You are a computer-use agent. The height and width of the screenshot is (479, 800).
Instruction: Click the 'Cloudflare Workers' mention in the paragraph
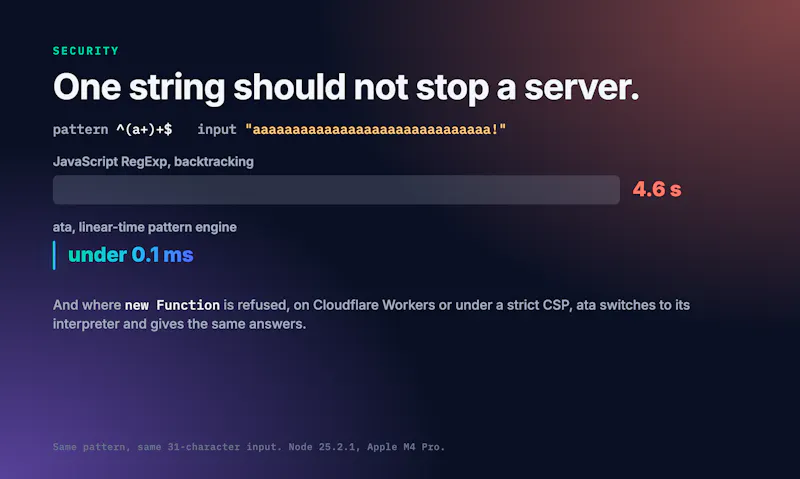374,305
